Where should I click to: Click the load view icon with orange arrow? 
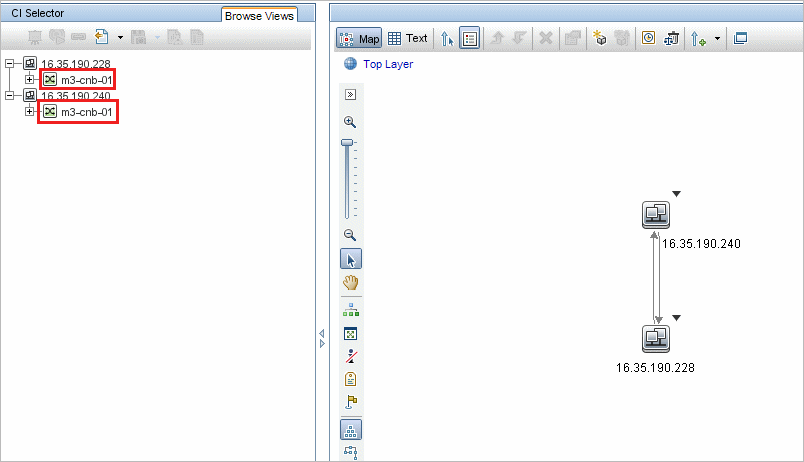coord(102,37)
